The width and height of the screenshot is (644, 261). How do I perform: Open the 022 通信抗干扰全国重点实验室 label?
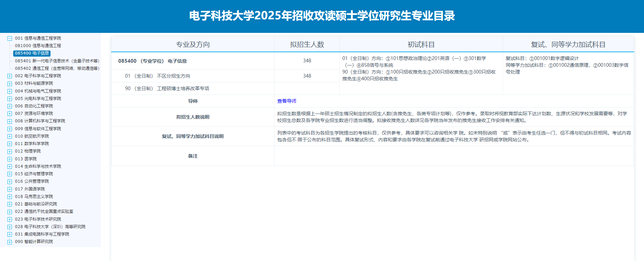click(x=44, y=212)
